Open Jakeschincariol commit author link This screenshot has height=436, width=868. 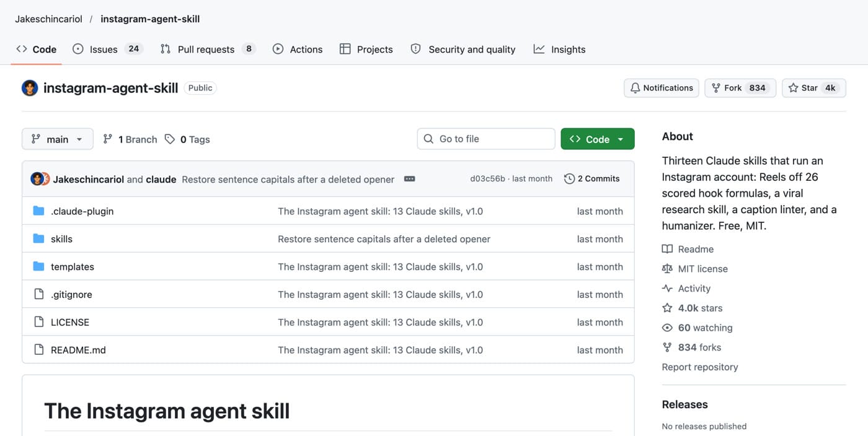89,180
